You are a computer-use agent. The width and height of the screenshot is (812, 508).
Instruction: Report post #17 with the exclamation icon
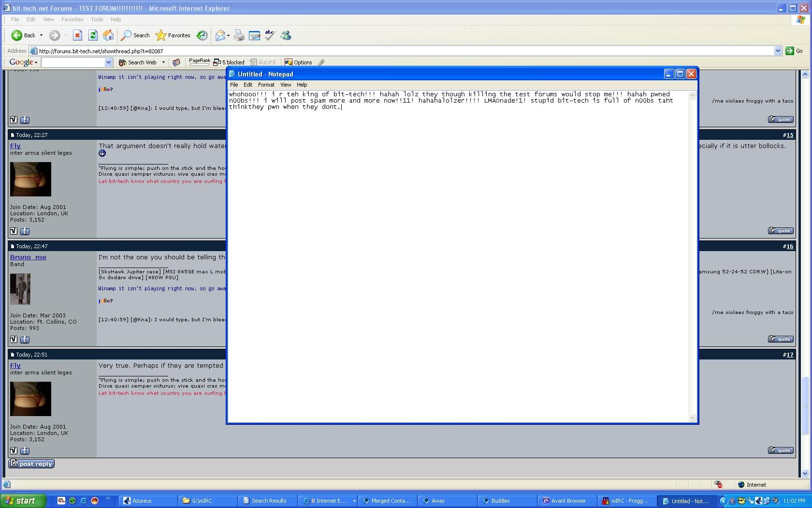(25, 451)
